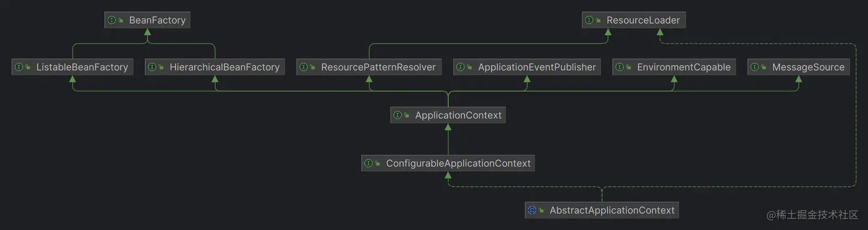Click the interface icon beside ResourcePatternResolver
The height and width of the screenshot is (230, 868).
point(304,67)
